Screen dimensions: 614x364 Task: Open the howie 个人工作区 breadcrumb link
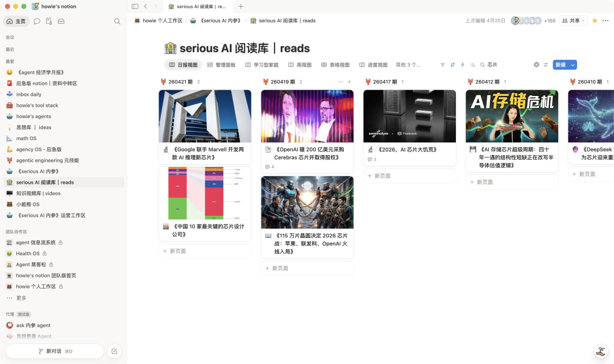pos(158,20)
